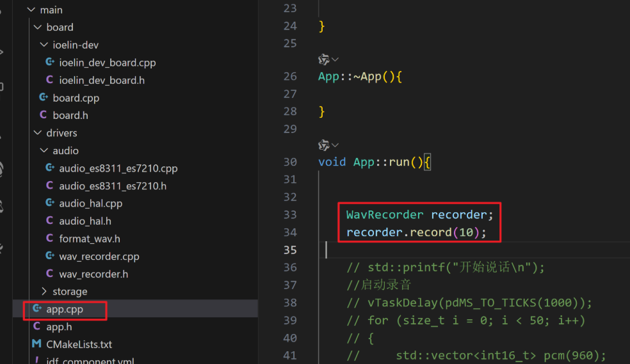Click AI code lens icon above App::run()
The width and height of the screenshot is (630, 364).
coord(324,145)
